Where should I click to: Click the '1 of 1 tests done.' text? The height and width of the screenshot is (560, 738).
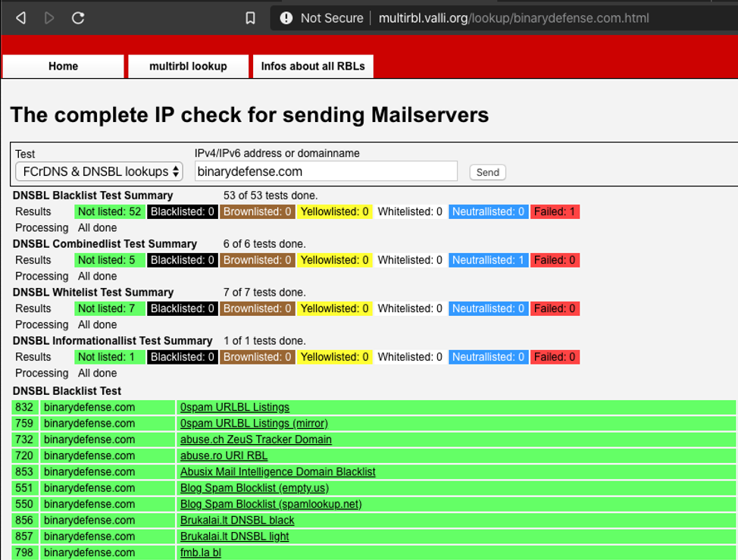pos(264,341)
